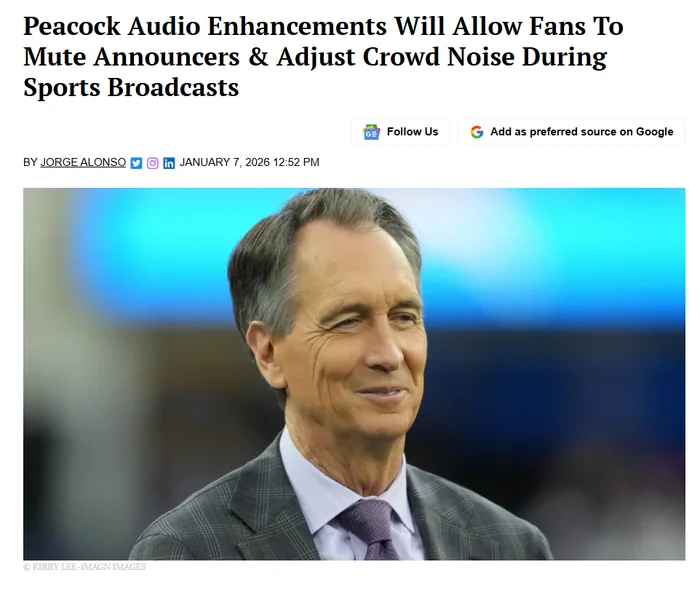Screen dimensions: 700x602
Task: Click the January 7, 2026 publish timestamp
Action: coord(249,162)
